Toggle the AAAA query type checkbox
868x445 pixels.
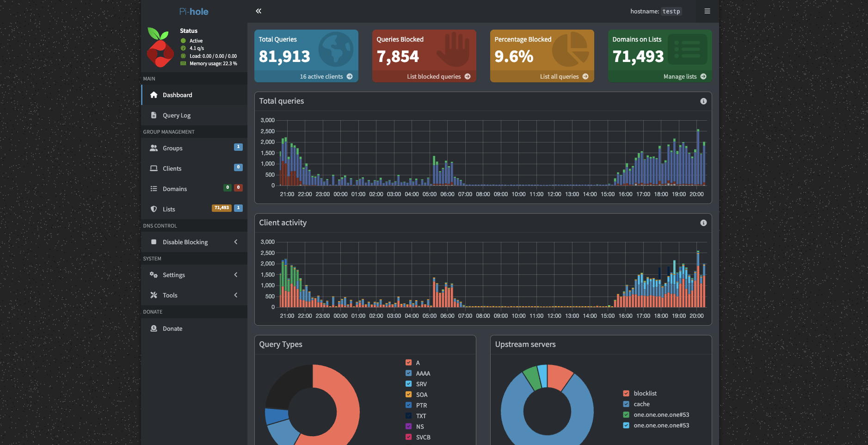[x=408, y=373]
